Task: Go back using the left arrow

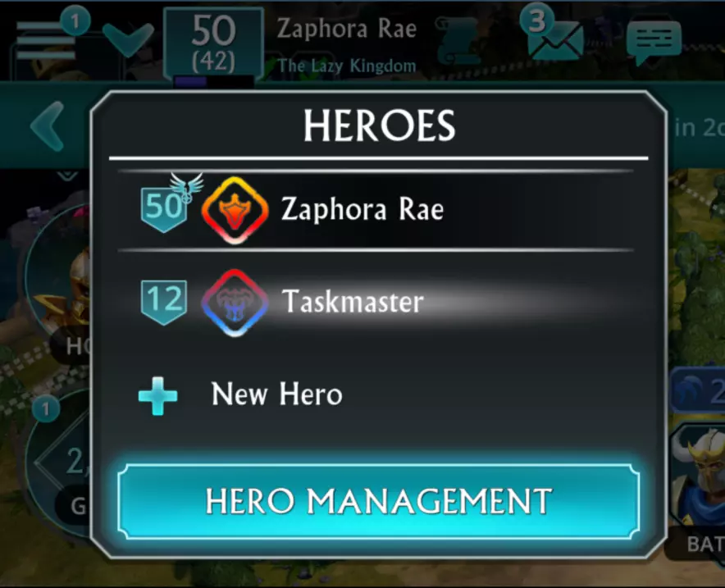Action: [x=48, y=125]
